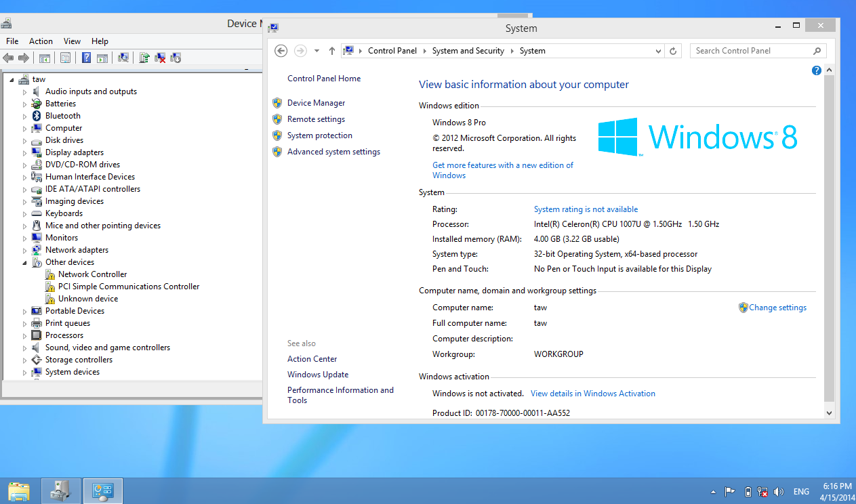856x504 pixels.
Task: Click the Refresh button in address bar
Action: point(673,51)
